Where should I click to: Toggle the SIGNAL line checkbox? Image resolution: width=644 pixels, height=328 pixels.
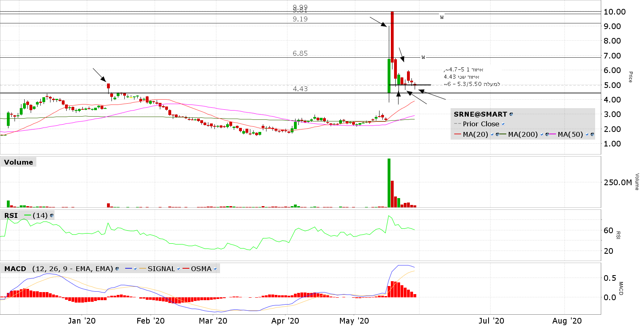[x=178, y=269]
